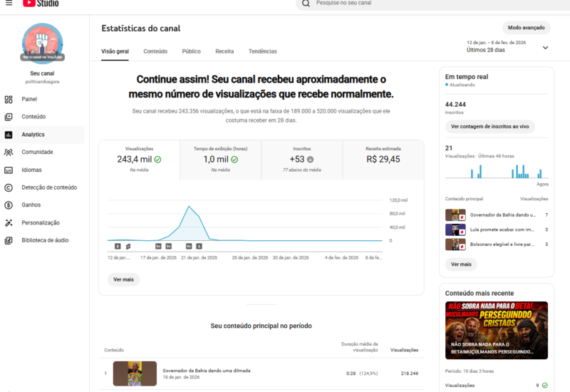Click green checkmark beside 1,0 mil
570x392 pixels.
point(234,159)
